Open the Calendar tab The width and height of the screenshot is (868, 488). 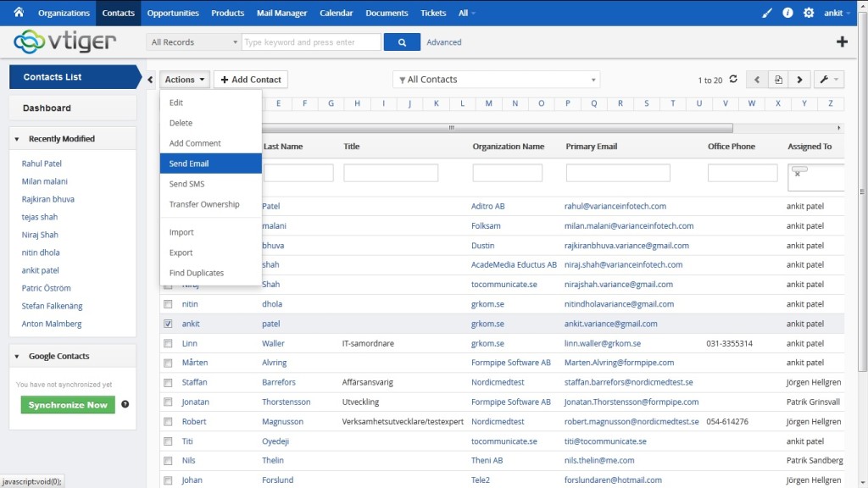[336, 13]
